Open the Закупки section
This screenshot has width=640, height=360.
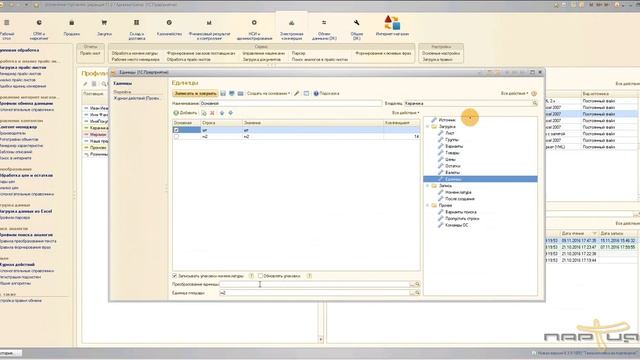pyautogui.click(x=104, y=28)
